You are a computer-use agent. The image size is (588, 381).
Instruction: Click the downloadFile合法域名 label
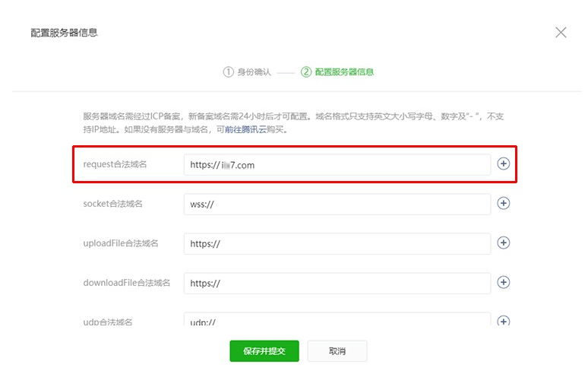pos(126,283)
